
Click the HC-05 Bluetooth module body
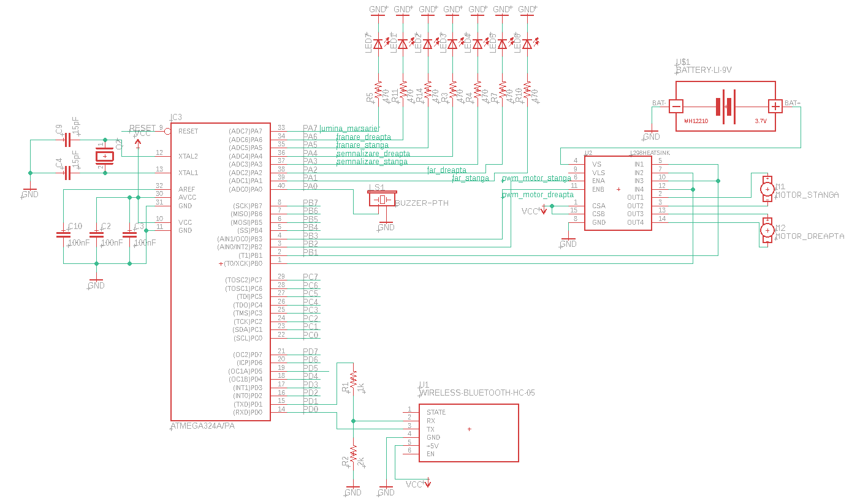tap(469, 433)
